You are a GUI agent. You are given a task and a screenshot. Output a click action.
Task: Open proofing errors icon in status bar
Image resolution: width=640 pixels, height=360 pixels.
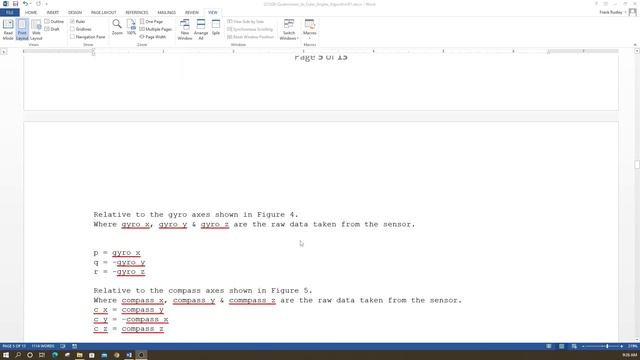(x=63, y=346)
